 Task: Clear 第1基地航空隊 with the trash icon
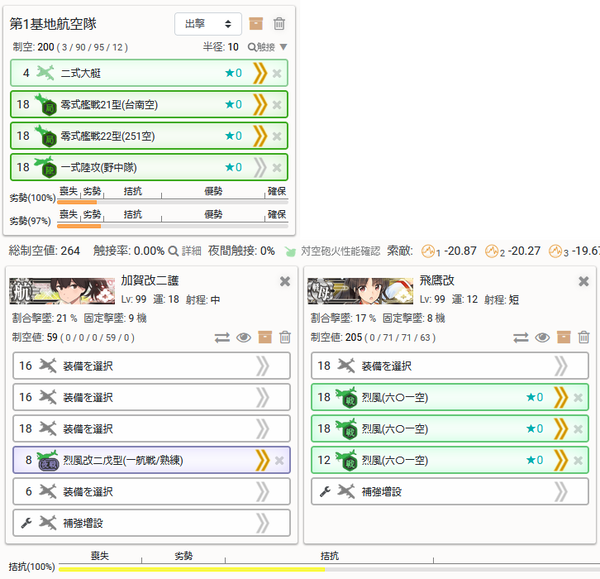tap(279, 24)
